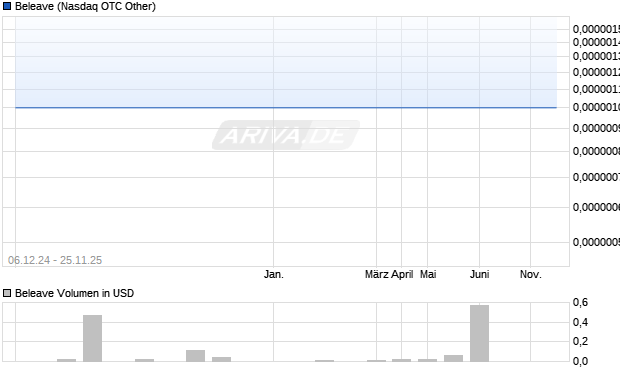Click the 'Nov.' axis label
620x371 pixels.
pos(531,274)
